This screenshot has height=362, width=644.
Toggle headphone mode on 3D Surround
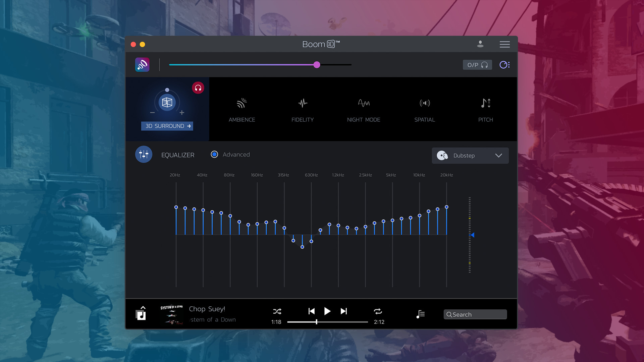[198, 88]
